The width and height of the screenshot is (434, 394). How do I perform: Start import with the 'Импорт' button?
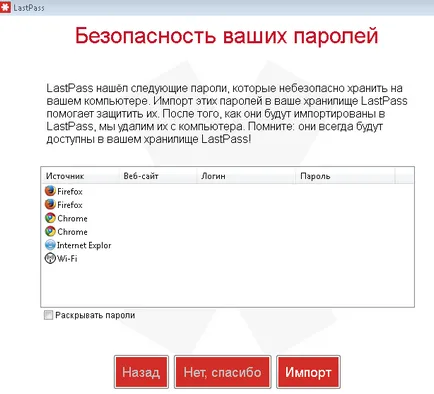[308, 372]
